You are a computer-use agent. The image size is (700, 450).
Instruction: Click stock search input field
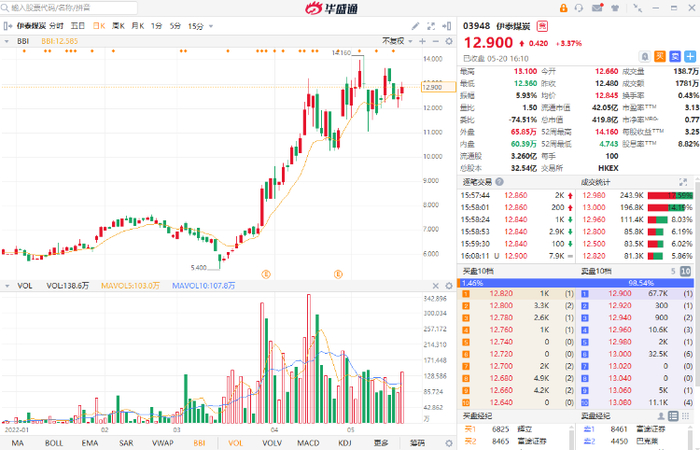69,8
